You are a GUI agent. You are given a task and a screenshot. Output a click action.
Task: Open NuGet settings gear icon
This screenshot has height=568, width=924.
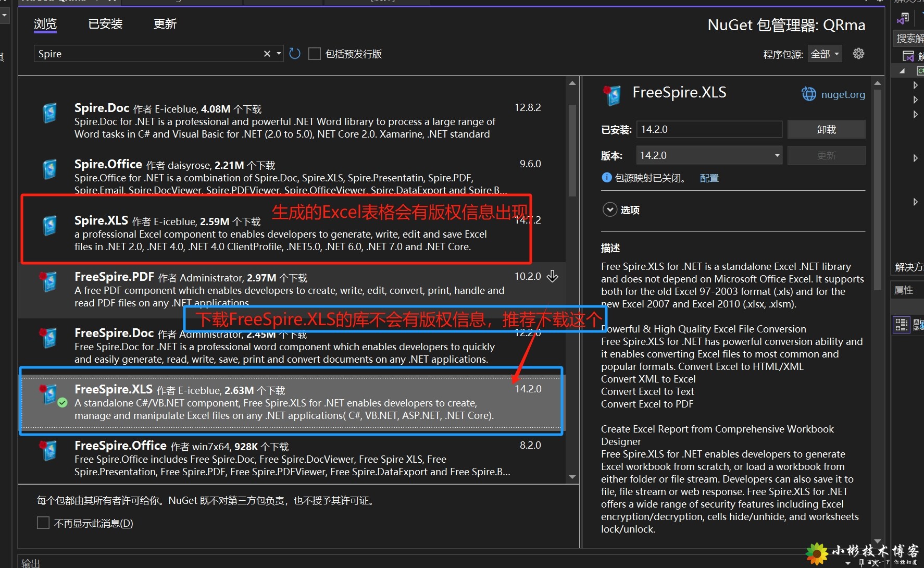(x=858, y=53)
